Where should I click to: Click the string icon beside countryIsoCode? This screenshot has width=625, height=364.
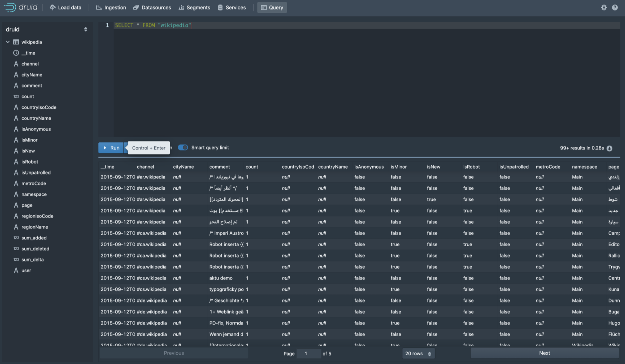coord(16,107)
